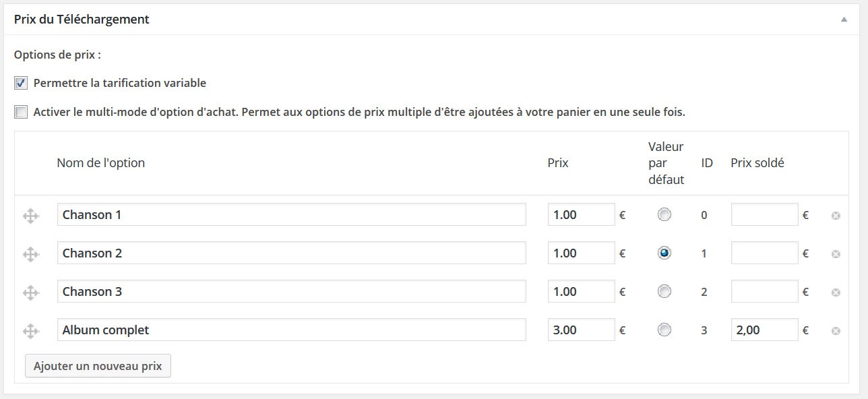Click the Prix du Téléchargement header title
The height and width of the screenshot is (399, 868).
tap(82, 20)
